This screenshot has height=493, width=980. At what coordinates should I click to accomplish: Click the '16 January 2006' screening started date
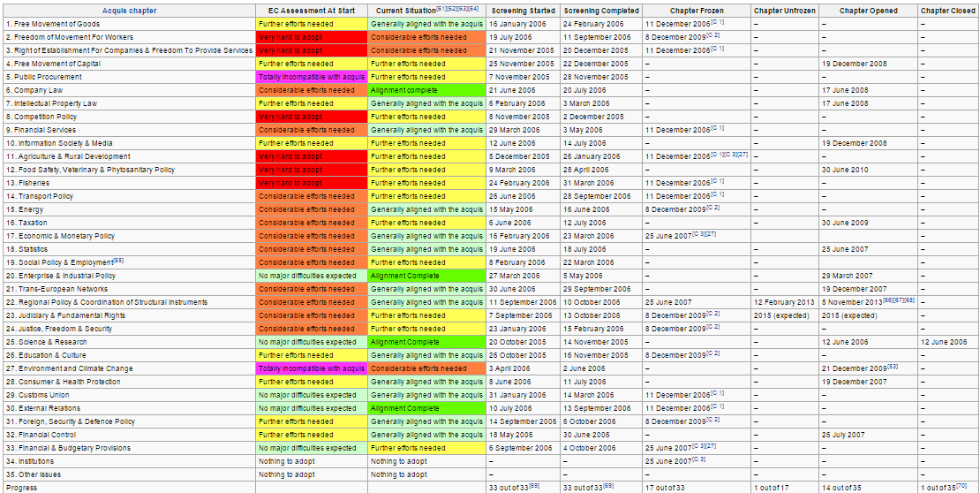[523, 24]
